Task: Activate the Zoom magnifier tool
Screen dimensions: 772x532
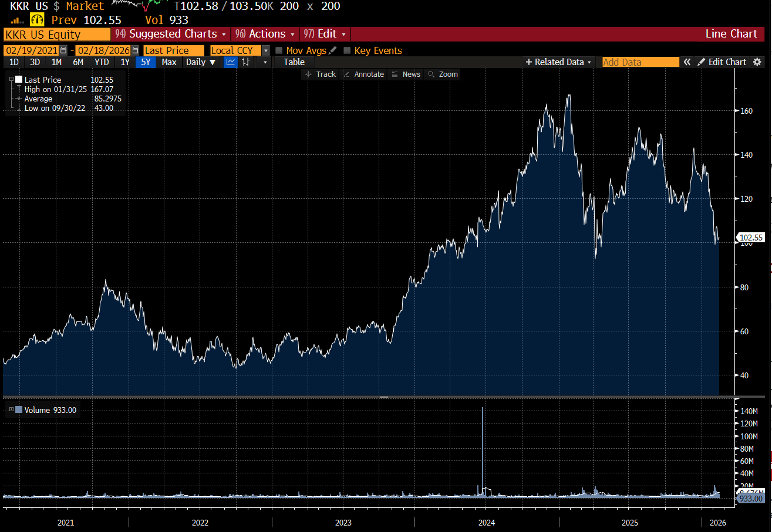Action: tap(443, 74)
